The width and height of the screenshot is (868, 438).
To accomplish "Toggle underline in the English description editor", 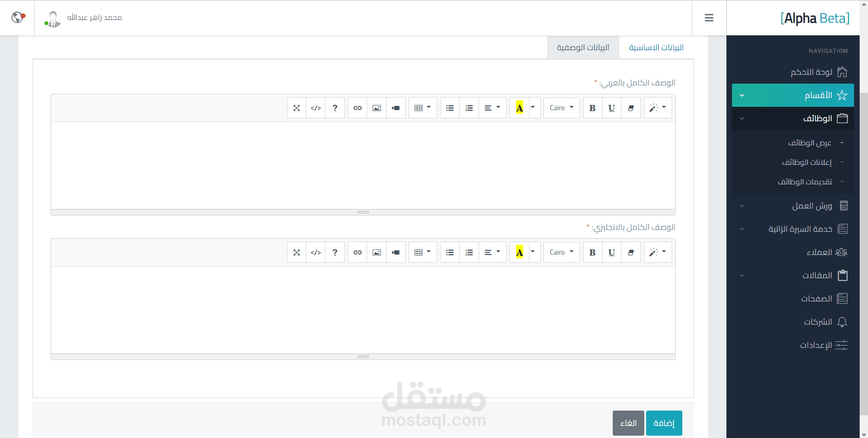I will 612,252.
